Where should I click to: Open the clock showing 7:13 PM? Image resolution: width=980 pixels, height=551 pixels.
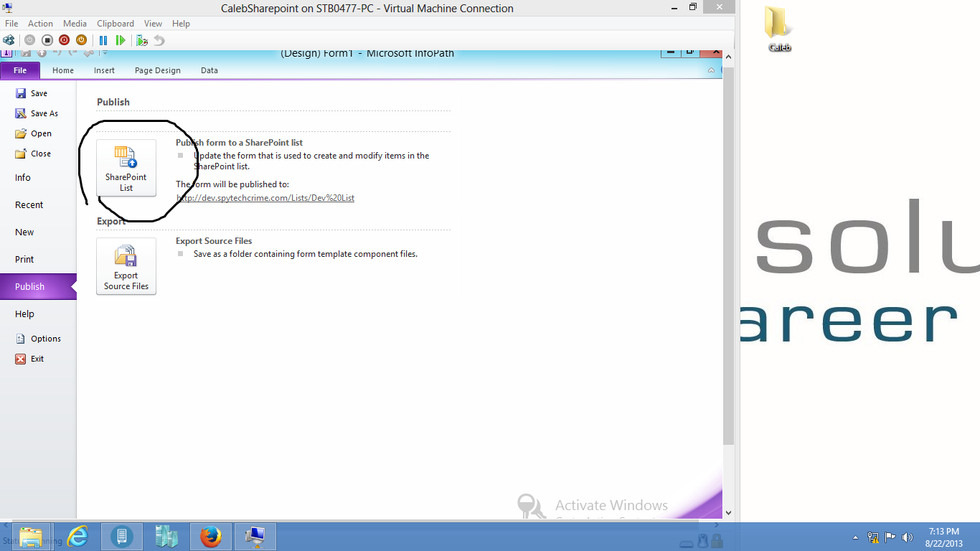point(943,537)
